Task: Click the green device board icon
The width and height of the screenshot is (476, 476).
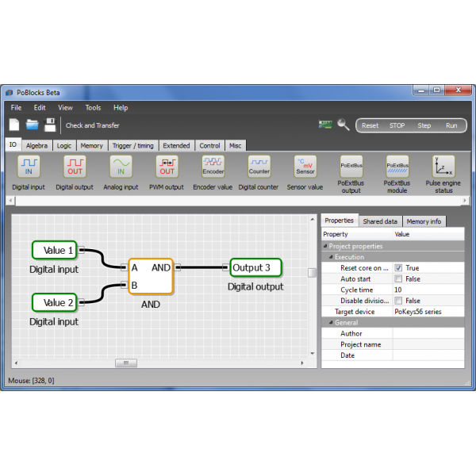Action: click(325, 125)
